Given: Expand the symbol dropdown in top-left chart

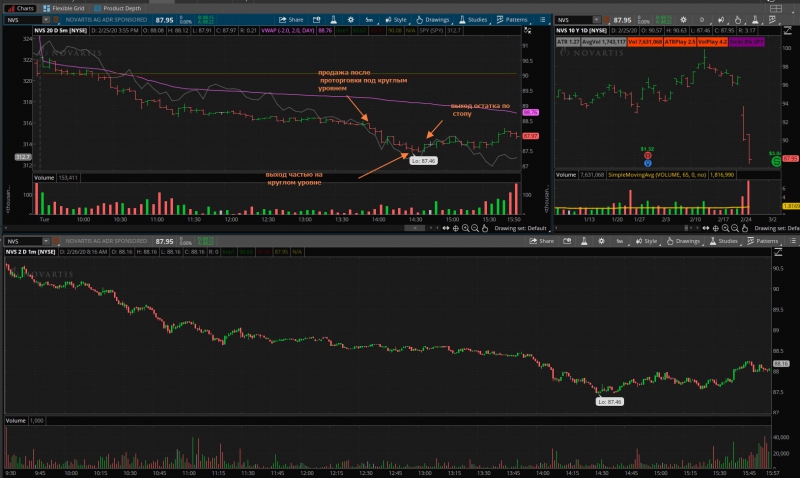Looking at the screenshot, I should (46, 20).
